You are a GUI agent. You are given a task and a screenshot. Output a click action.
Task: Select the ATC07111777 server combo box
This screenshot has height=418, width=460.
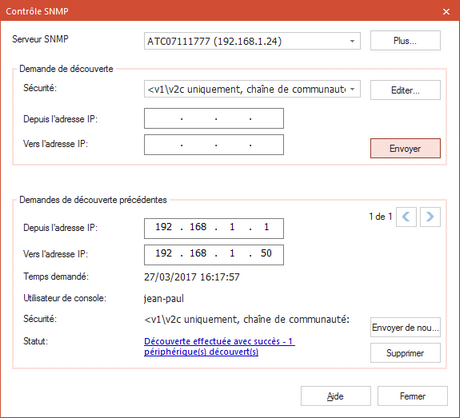252,41
